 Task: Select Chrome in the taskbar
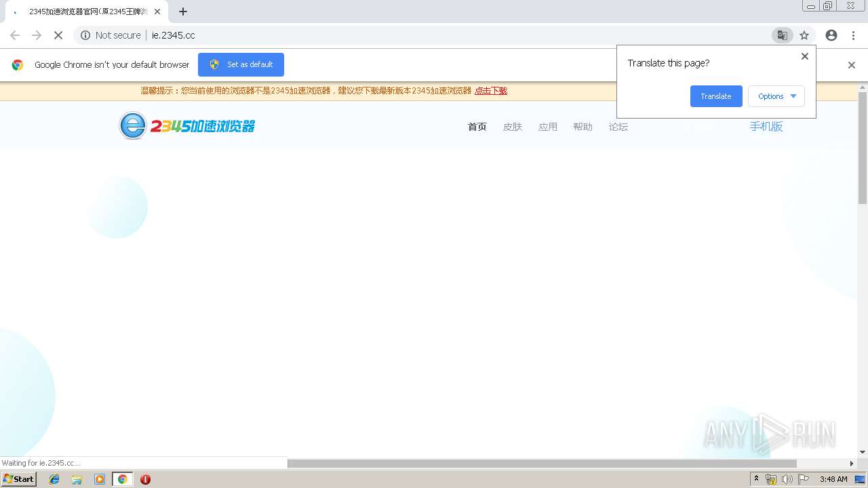coord(123,479)
